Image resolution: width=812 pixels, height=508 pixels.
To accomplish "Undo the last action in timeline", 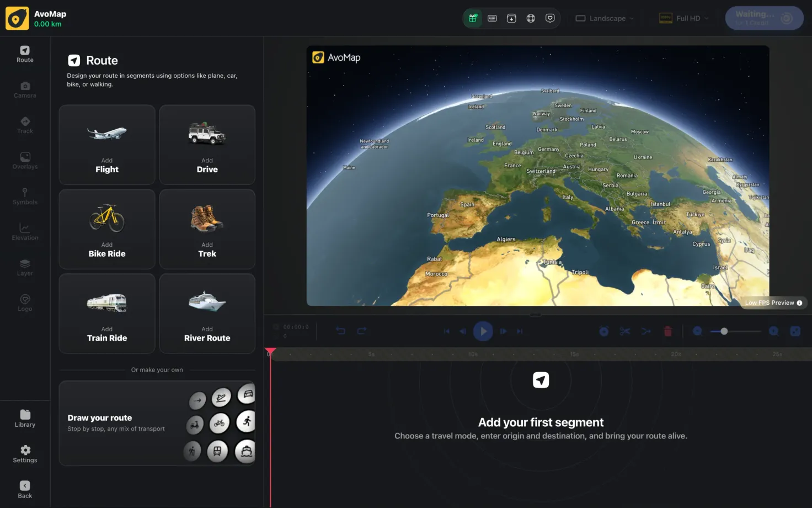I will [x=340, y=331].
